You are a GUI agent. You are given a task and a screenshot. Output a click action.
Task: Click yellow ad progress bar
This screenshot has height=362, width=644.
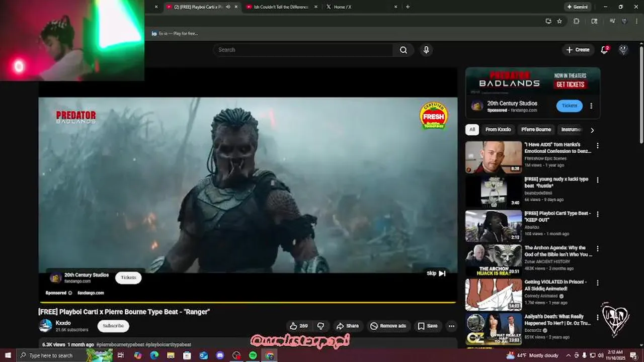(247, 302)
